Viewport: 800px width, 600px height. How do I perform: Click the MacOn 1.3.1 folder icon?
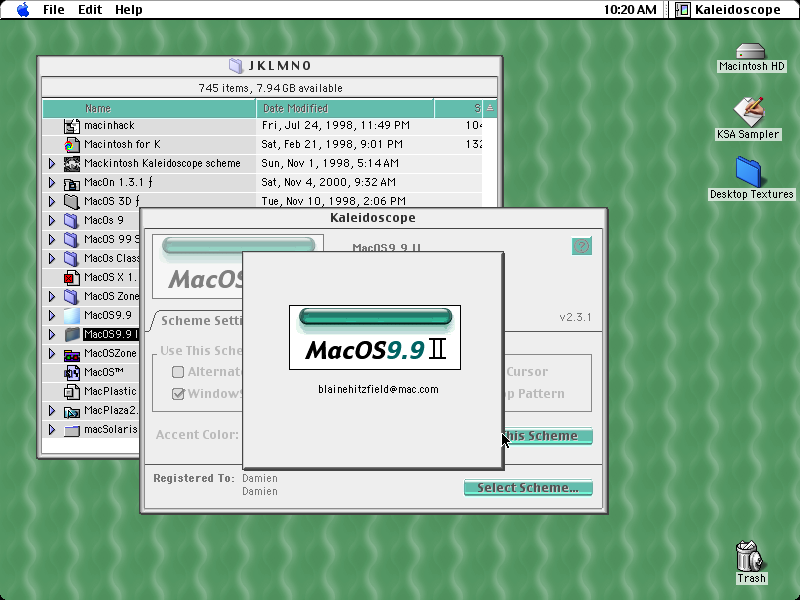pos(72,183)
